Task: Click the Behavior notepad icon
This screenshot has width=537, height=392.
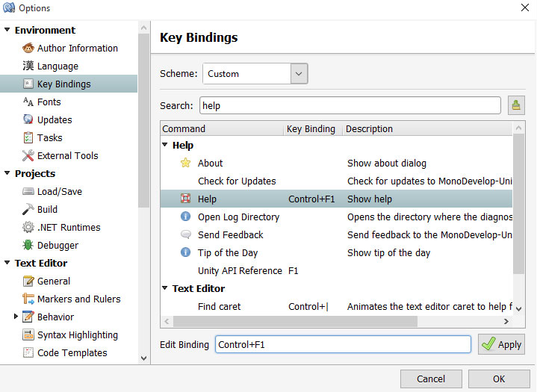Action: (28, 317)
